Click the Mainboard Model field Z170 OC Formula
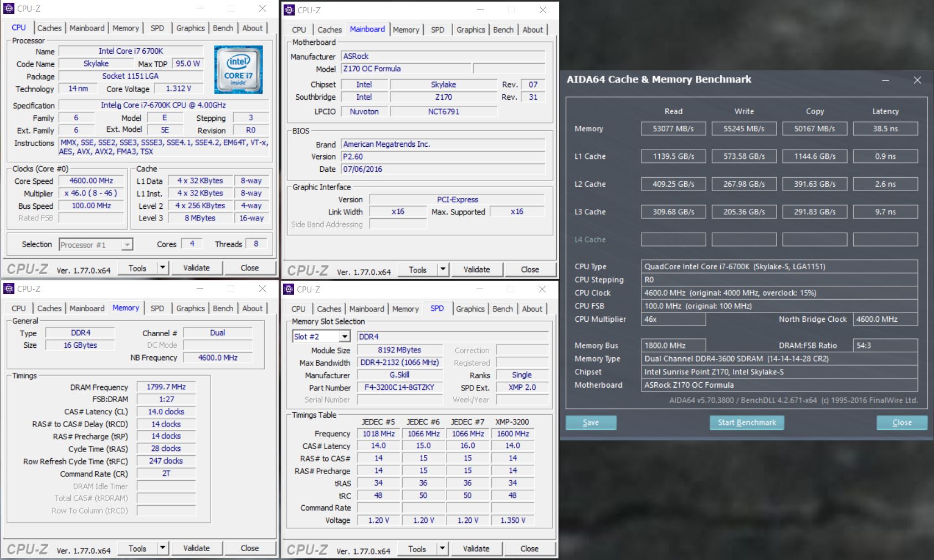 click(x=406, y=69)
